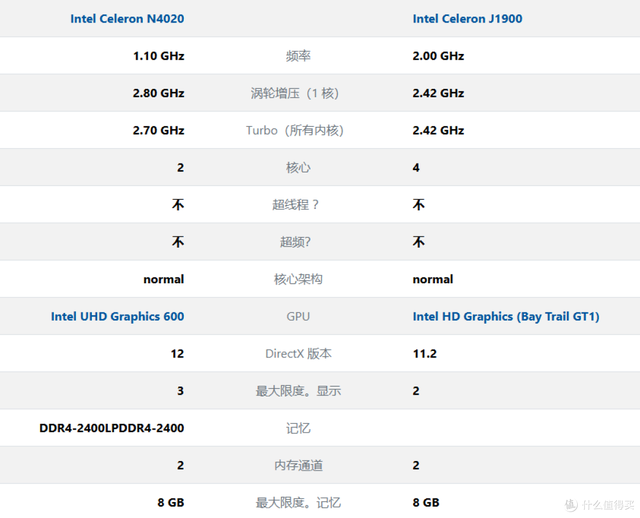Viewport: 640px width, 518px height.
Task: Click the 2.70 GHz all-core turbo value
Action: (x=158, y=130)
